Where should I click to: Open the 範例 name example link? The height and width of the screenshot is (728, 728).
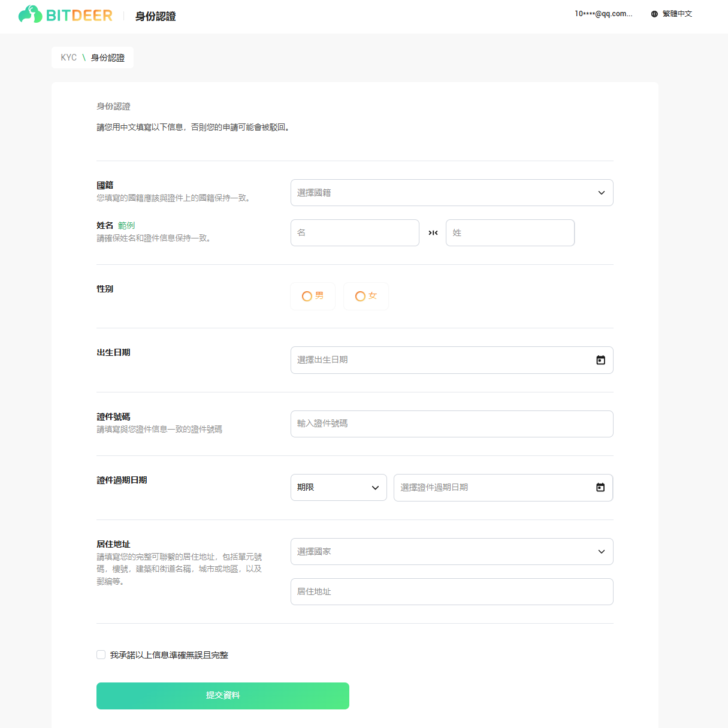(x=126, y=225)
